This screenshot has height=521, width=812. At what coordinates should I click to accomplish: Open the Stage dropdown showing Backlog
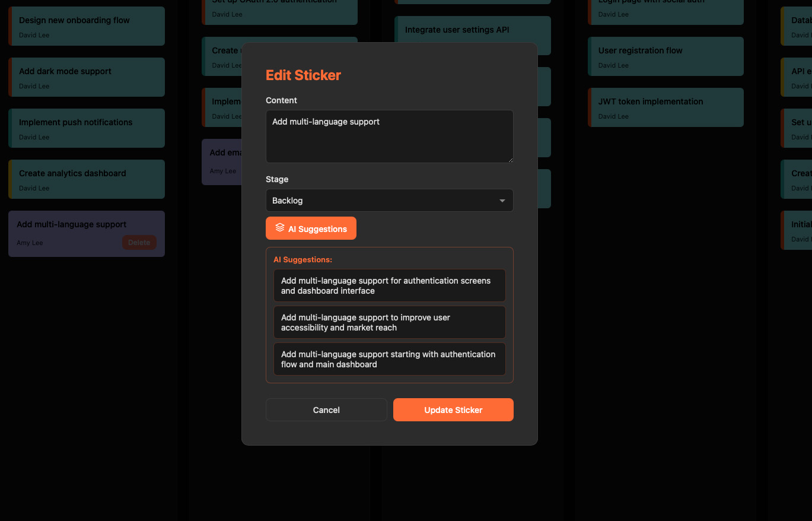pos(389,200)
